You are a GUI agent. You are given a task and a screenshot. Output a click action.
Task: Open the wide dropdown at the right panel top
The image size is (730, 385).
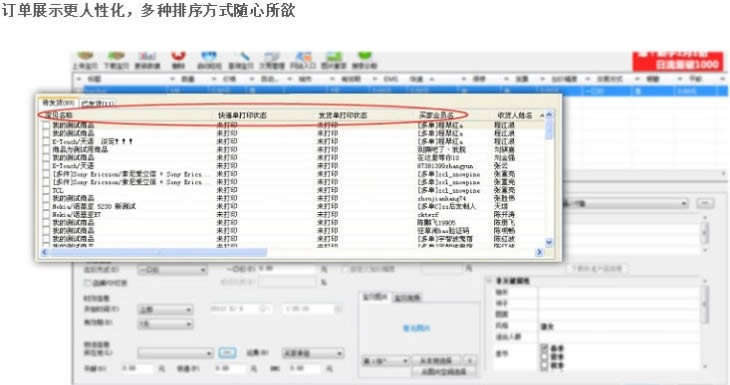(x=625, y=203)
